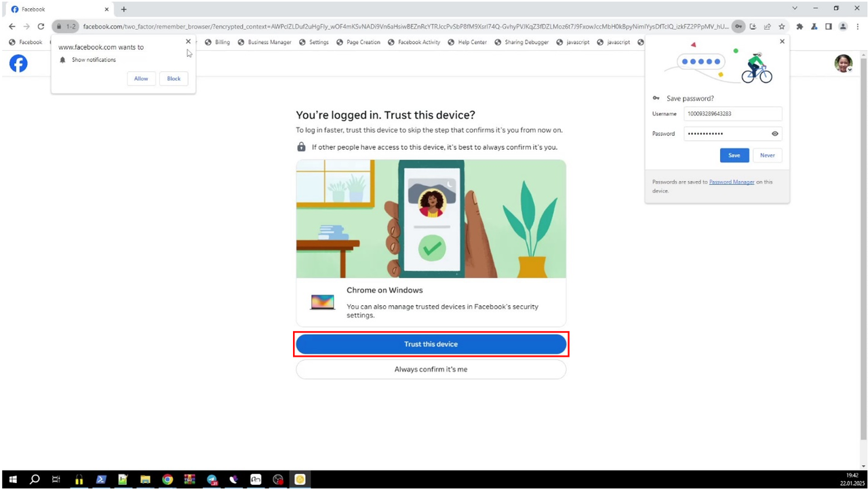Open the Sharing Debugger bookmark
Viewport: 868px width, 489px height.
[521, 42]
